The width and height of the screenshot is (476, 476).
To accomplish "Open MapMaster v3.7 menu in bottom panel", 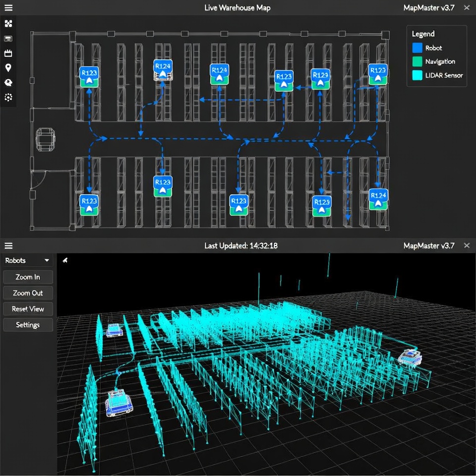I will (429, 245).
